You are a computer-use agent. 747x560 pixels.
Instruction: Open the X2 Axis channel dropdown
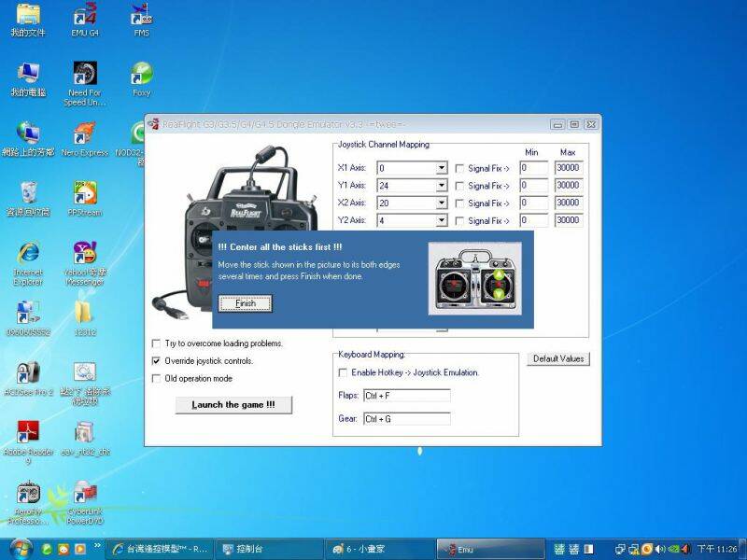pos(442,203)
